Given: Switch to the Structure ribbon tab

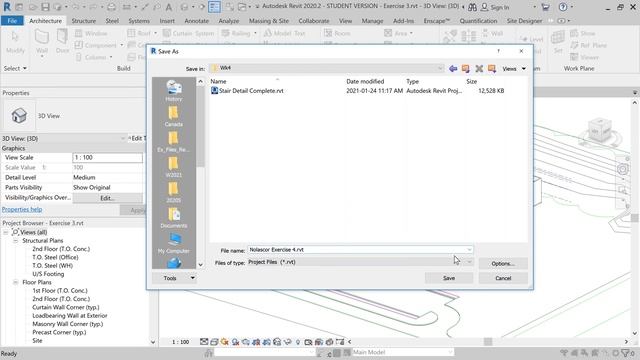Looking at the screenshot, I should [84, 20].
